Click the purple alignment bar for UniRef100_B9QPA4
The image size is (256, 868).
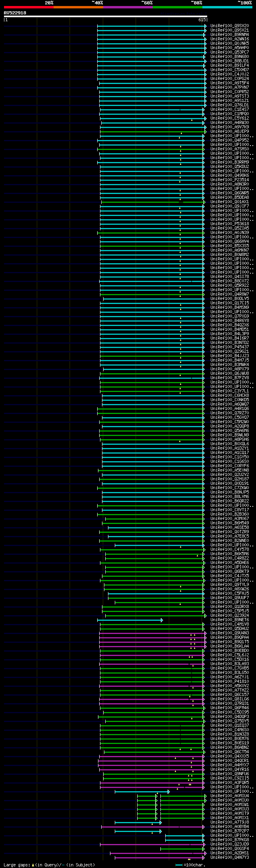click(x=153, y=638)
